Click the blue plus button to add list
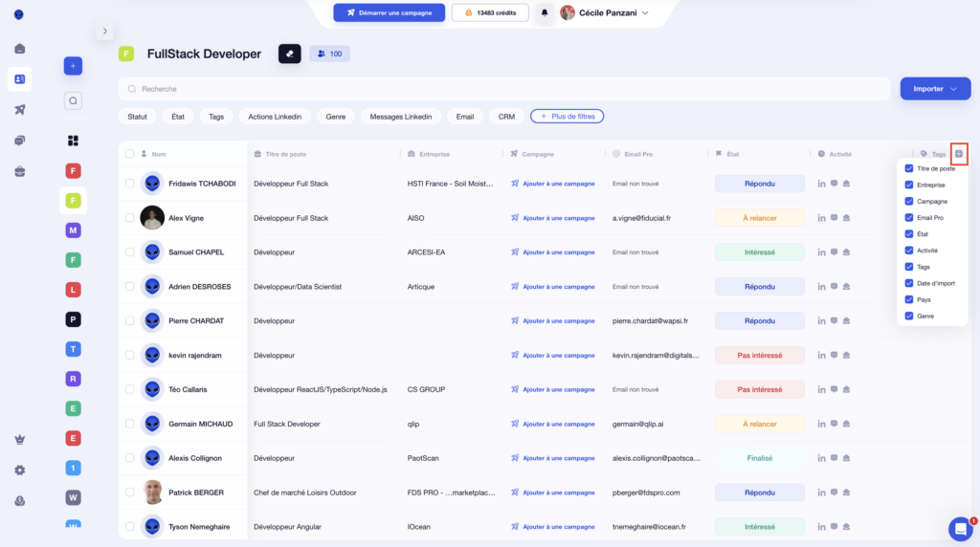The image size is (980, 547). pos(73,66)
